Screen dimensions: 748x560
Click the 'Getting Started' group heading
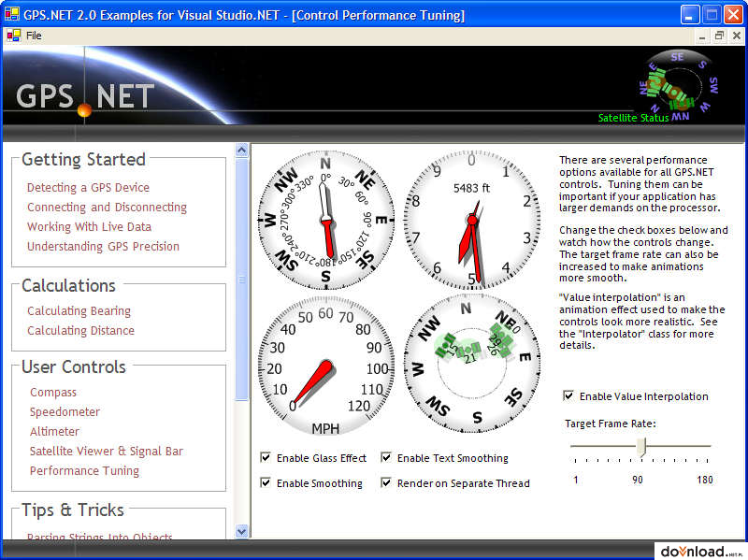83,159
